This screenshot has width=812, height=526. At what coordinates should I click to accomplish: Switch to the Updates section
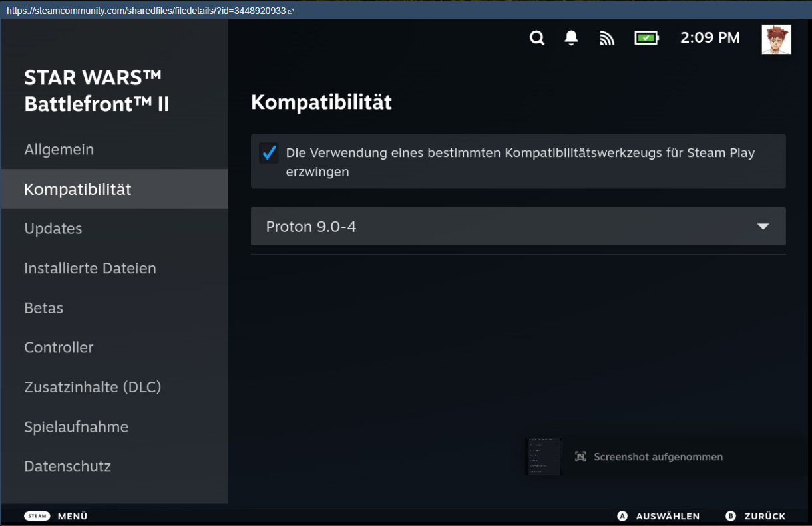pyautogui.click(x=53, y=229)
